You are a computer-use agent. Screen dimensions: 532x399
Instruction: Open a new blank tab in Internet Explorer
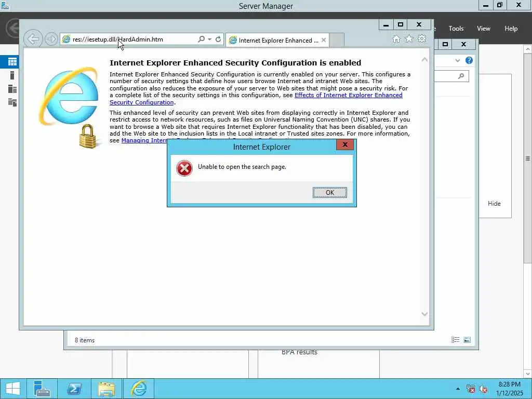pyautogui.click(x=337, y=41)
